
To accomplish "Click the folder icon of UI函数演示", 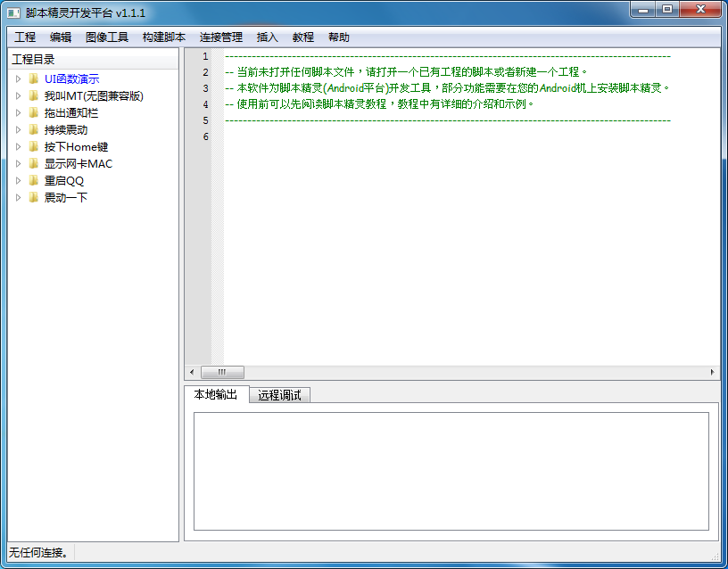I will [x=33, y=78].
